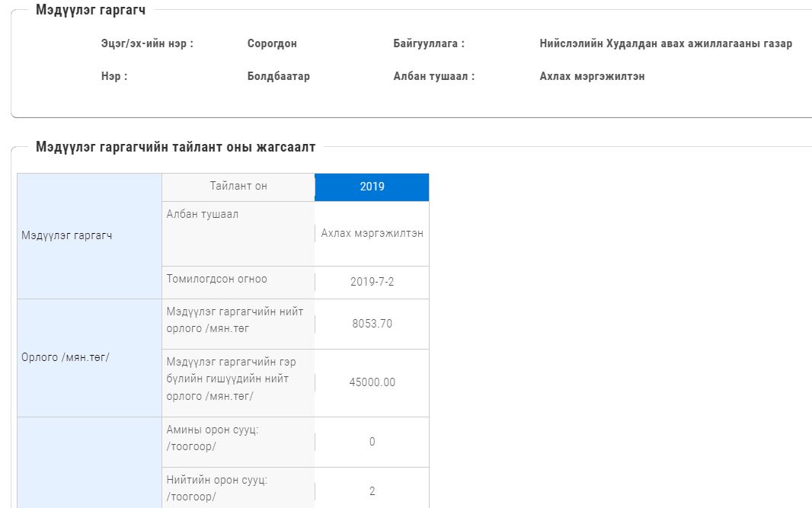Screen dimensions: 812x508
Task: Select appointed date value '2019-7-2'
Action: (x=372, y=282)
